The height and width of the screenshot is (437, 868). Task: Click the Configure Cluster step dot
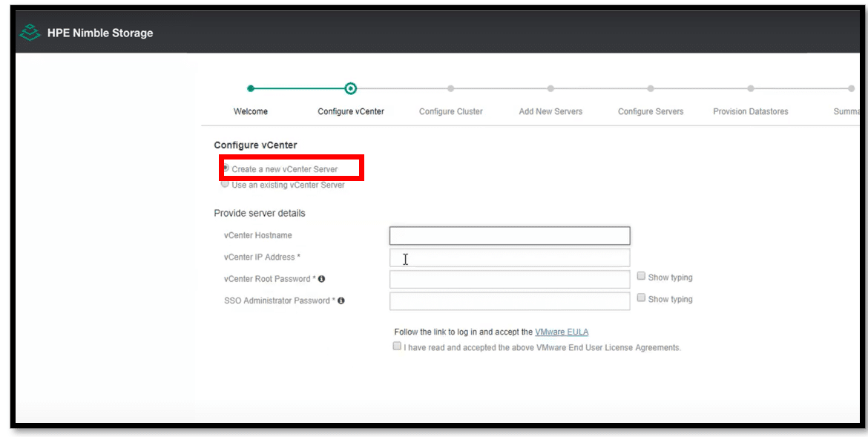click(450, 88)
